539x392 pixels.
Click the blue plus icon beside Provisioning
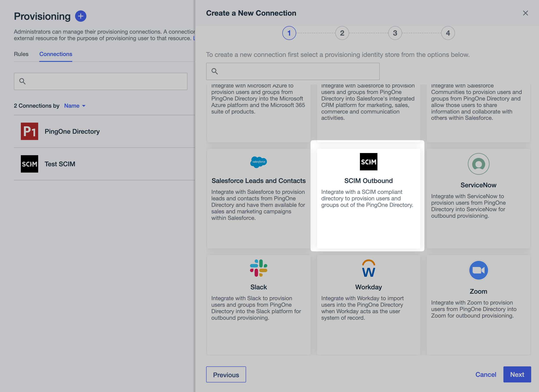[x=81, y=16]
